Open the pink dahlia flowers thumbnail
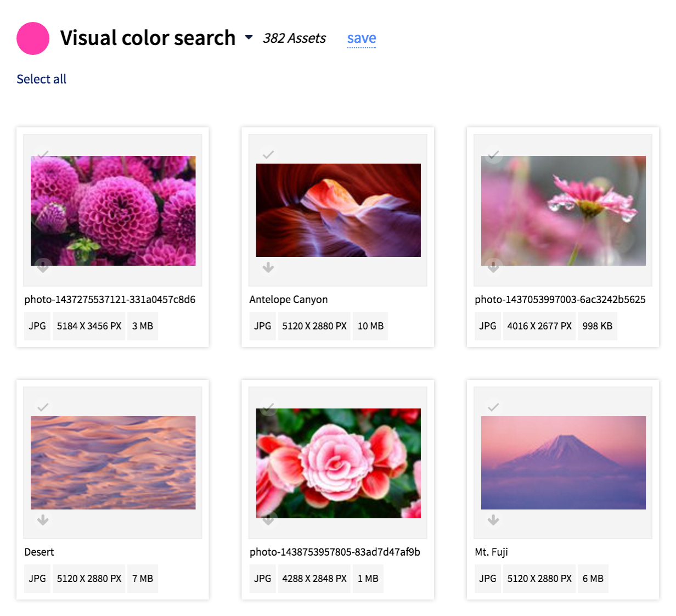This screenshot has height=616, width=676. pos(113,211)
